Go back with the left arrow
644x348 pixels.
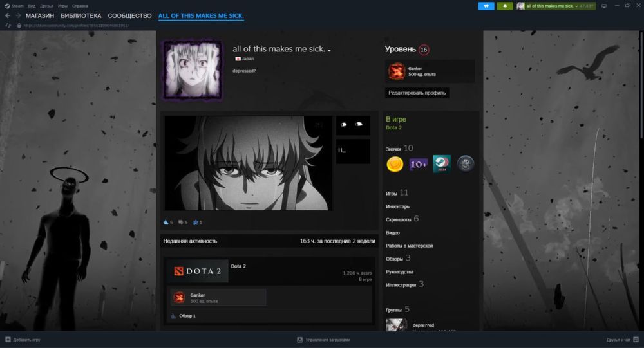tap(8, 15)
